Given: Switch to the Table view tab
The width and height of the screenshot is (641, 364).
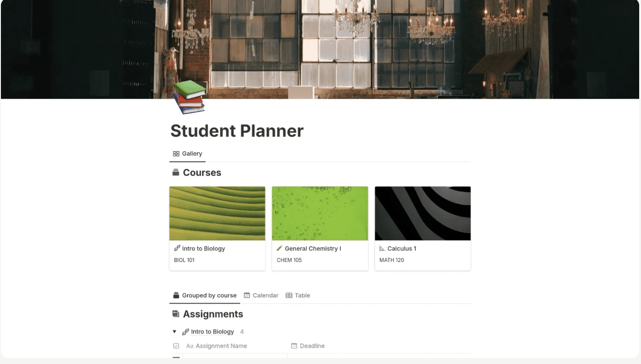Looking at the screenshot, I should coord(298,295).
